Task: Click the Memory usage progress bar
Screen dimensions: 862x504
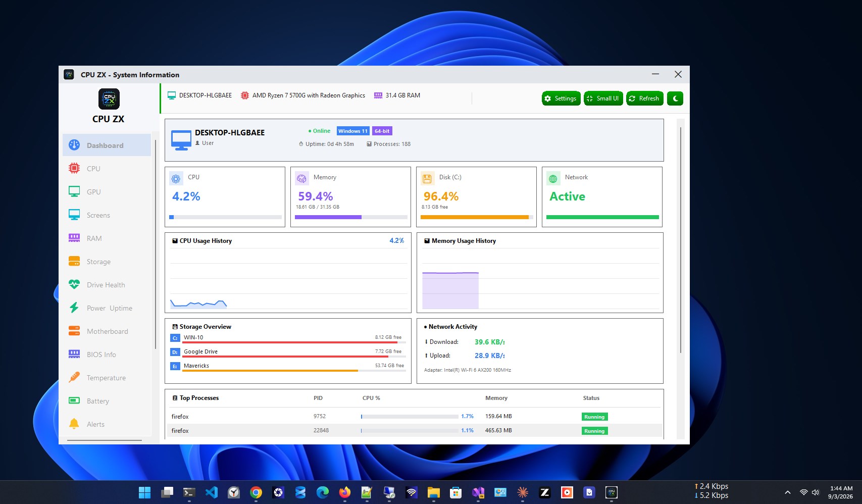Action: 351,217
